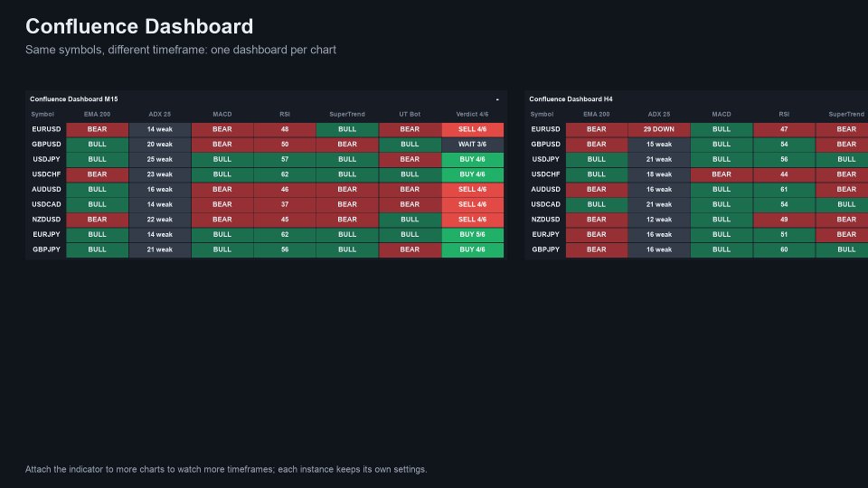Click M15 GBPUSD UT Bot BULL cell
This screenshot has width=868, height=488.
tap(410, 144)
